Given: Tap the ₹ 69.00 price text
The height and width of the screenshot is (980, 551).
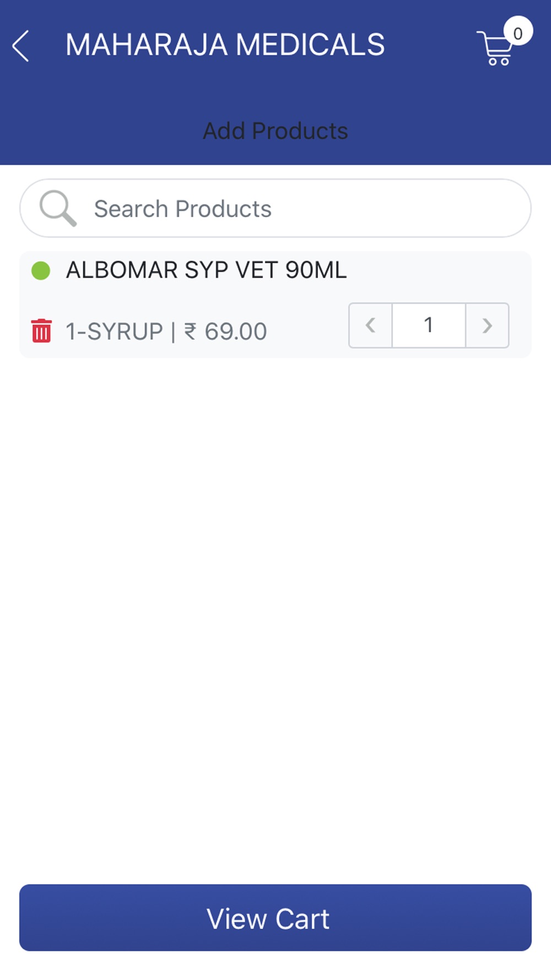Looking at the screenshot, I should [225, 332].
